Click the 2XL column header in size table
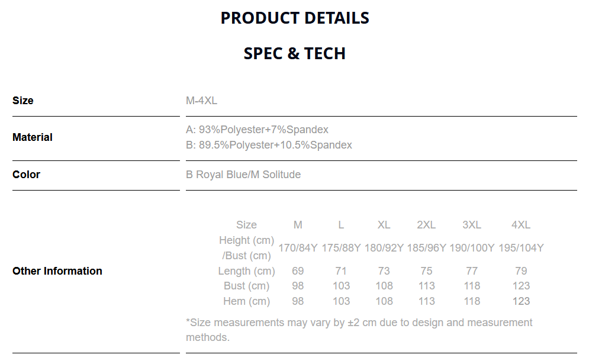The width and height of the screenshot is (589, 364). 426,225
